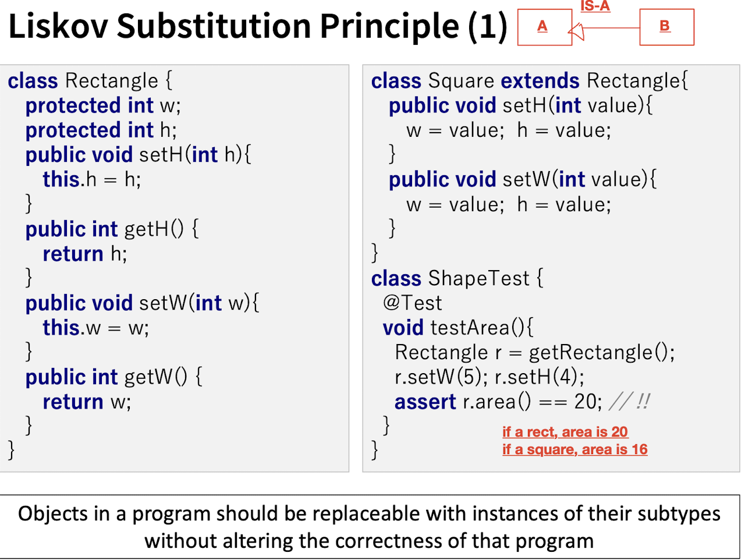Click the principle definition text box at bottom

(370, 527)
